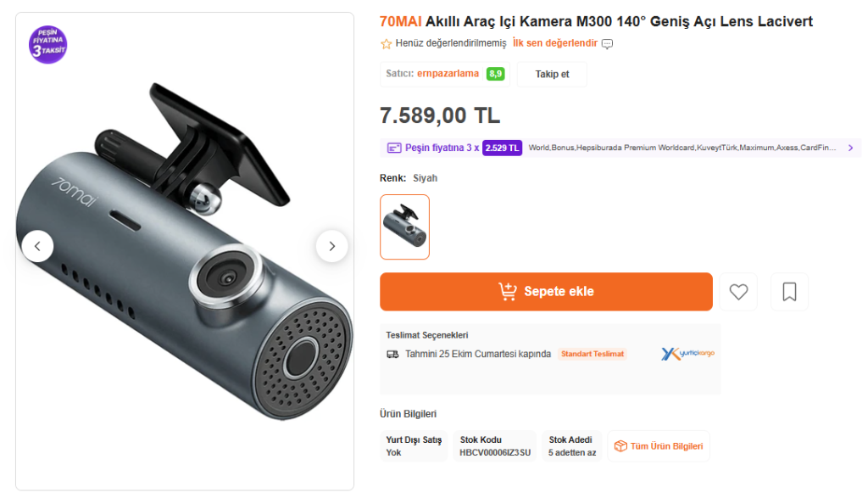Show next product image with right arrow
The width and height of the screenshot is (868, 498).
tap(331, 246)
